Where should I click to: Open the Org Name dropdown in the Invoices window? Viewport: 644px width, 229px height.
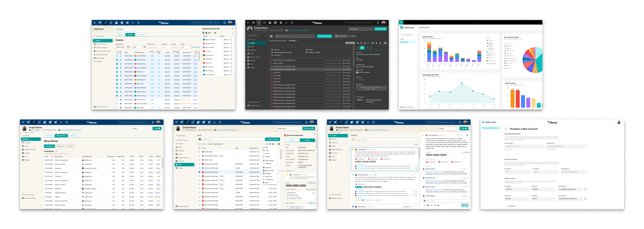click(126, 29)
